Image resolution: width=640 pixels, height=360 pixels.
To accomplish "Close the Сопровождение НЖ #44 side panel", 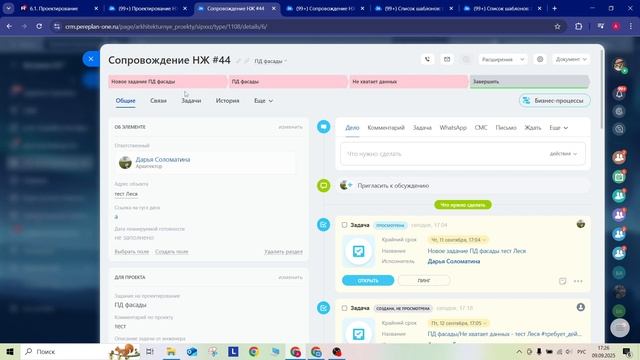I will [91, 59].
